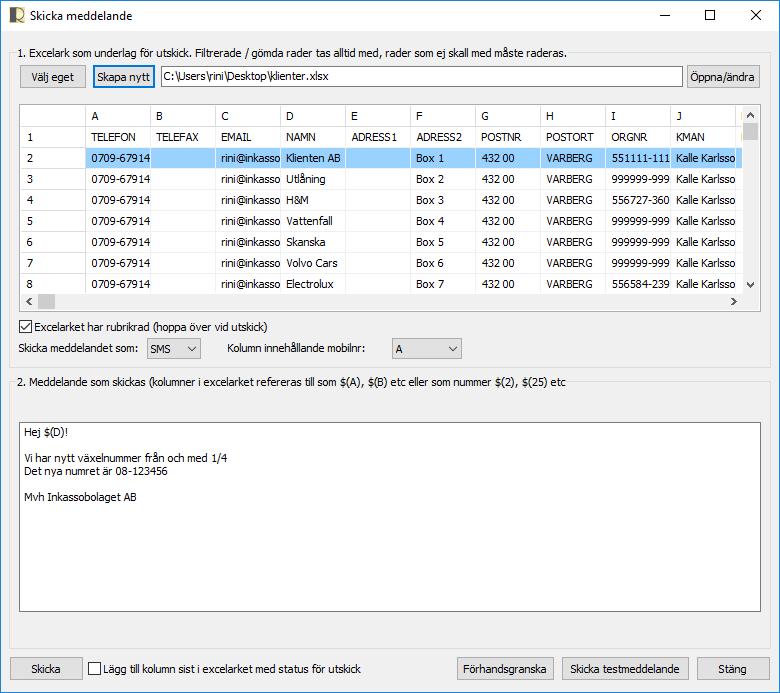
Task: Select the Volvo Cars cell
Action: click(313, 263)
